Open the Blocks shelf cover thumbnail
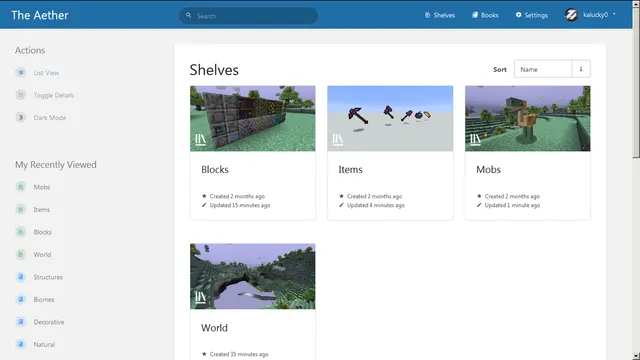The height and width of the screenshot is (360, 640). [253, 118]
